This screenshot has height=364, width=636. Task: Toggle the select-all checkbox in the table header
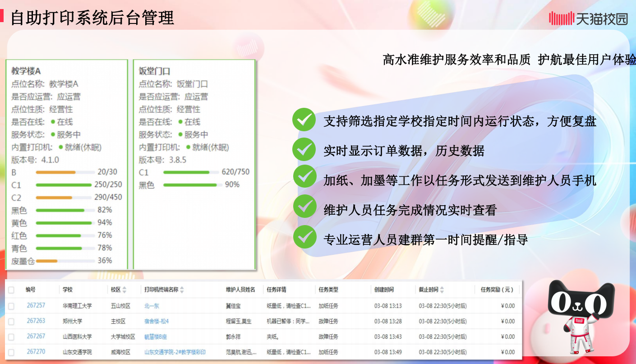pos(12,290)
